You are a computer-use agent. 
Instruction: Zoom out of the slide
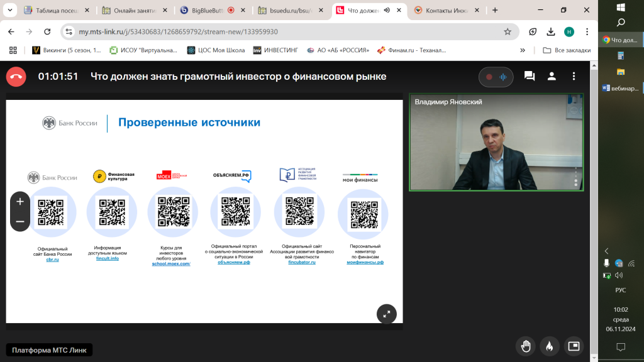click(x=20, y=222)
